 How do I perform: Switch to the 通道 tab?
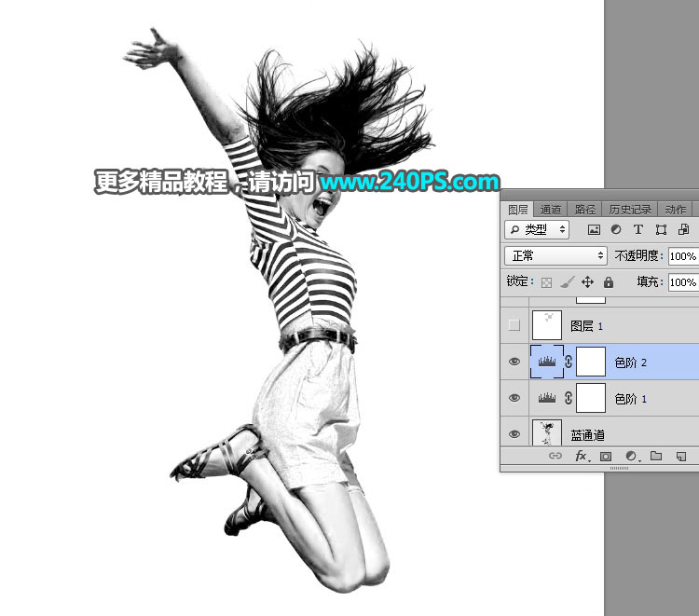[x=551, y=210]
